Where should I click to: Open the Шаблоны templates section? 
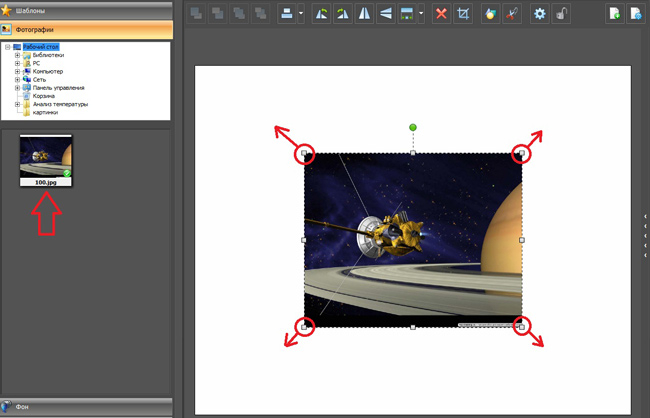pyautogui.click(x=86, y=10)
